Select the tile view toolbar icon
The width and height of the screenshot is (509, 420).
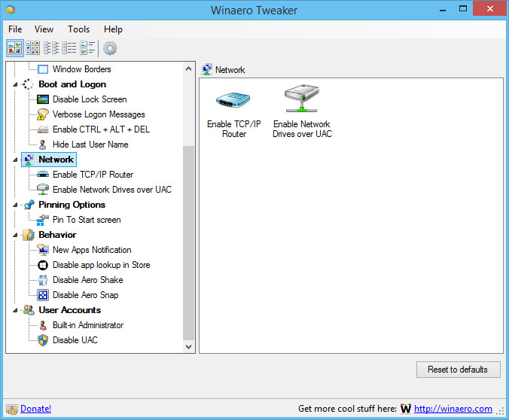pyautogui.click(x=87, y=48)
